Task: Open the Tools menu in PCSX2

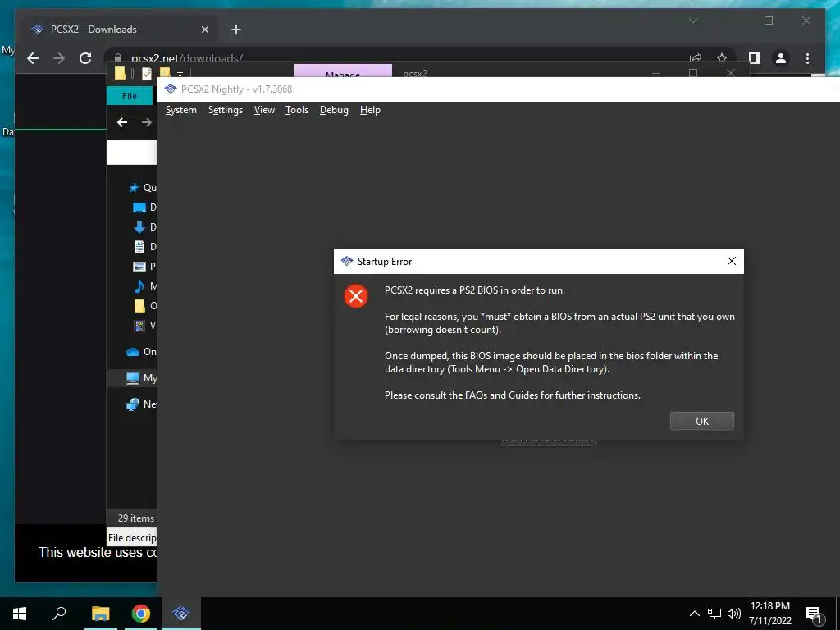Action: point(297,111)
